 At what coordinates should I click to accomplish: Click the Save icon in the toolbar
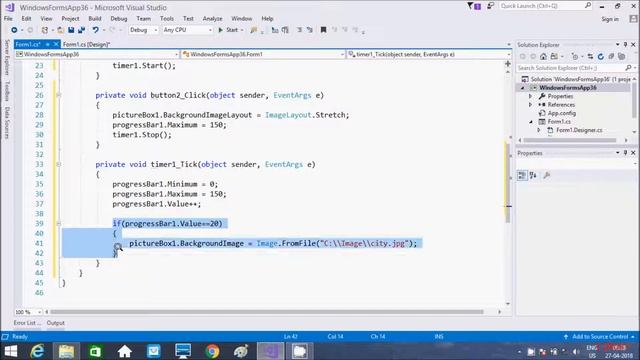(x=71, y=30)
